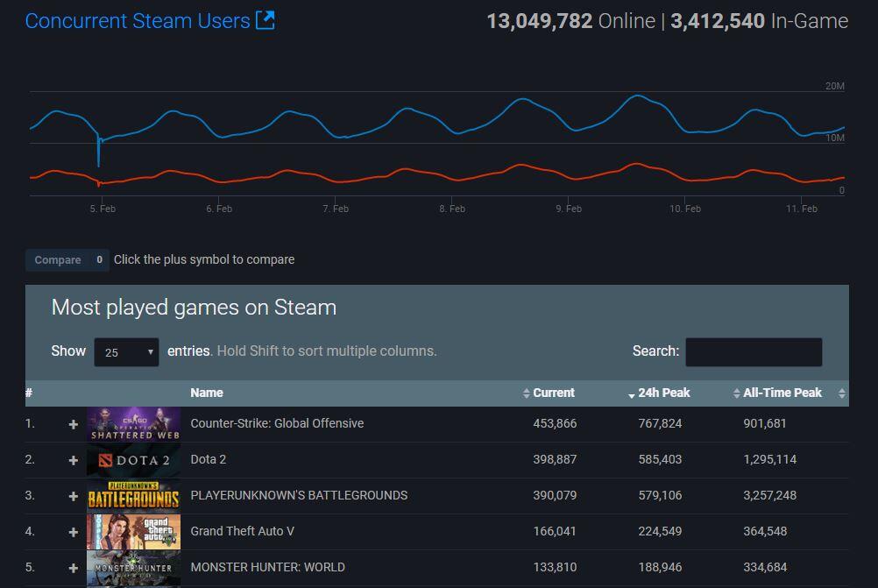Sort by the rank number column header

29,393
